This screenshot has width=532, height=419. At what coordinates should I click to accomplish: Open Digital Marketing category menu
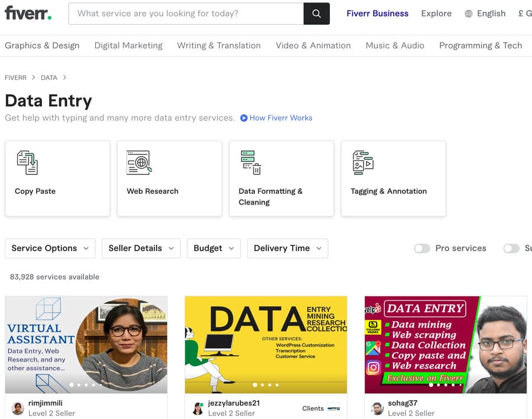point(129,46)
